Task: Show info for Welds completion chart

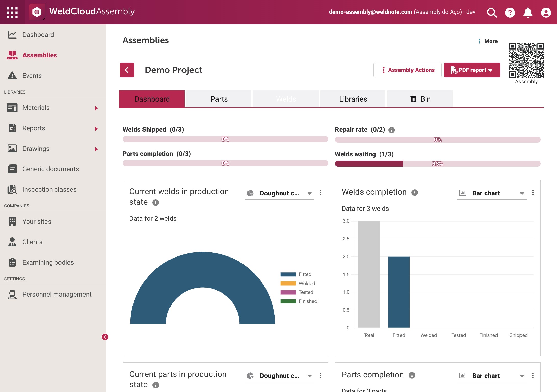Action: [x=415, y=193]
